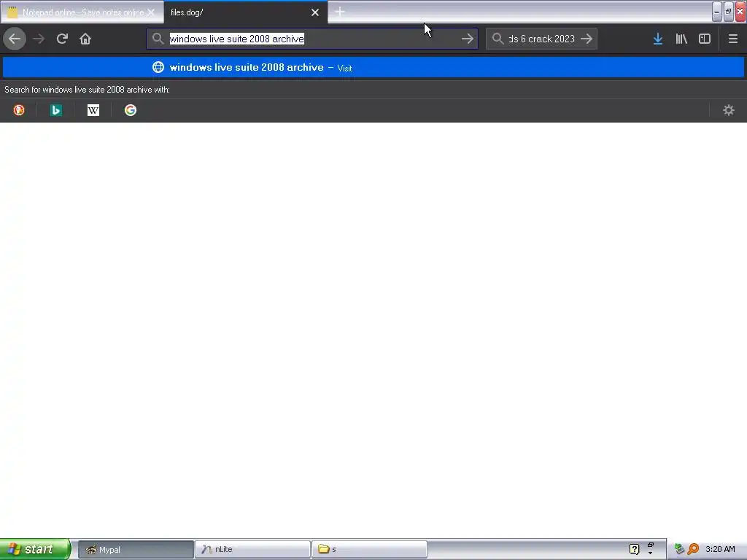Go back using the back arrow button
This screenshot has height=560, width=747.
15,39
